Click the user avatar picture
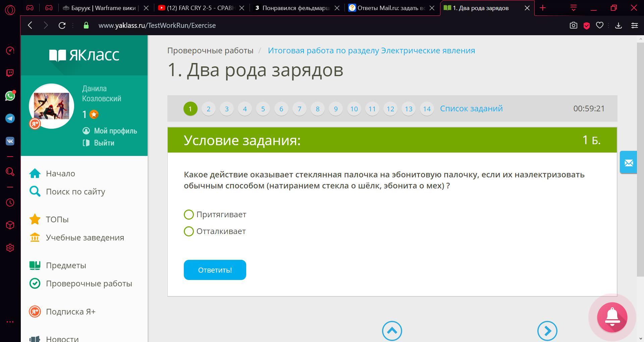The height and width of the screenshot is (342, 644). click(51, 106)
